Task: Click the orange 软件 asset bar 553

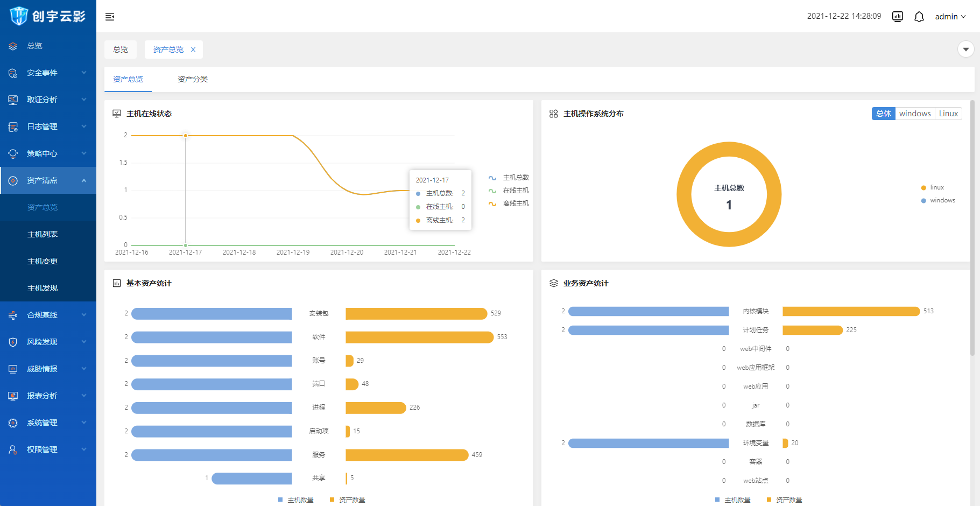Action: (420, 337)
